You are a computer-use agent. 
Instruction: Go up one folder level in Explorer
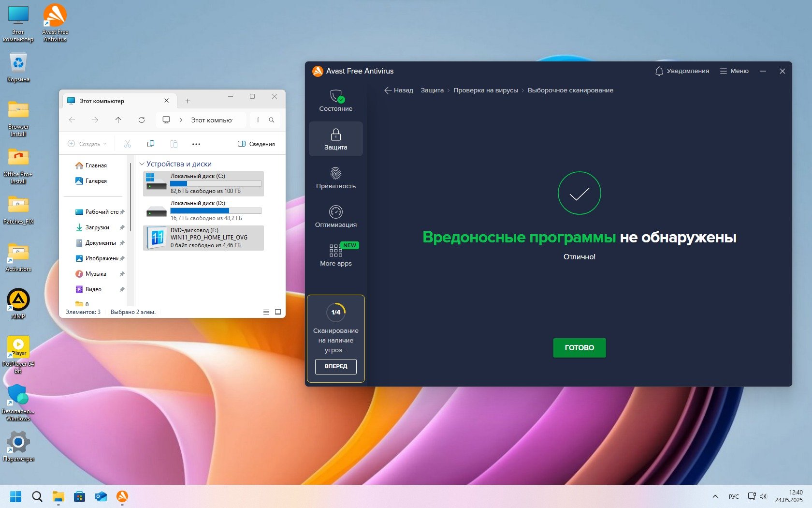(x=118, y=120)
